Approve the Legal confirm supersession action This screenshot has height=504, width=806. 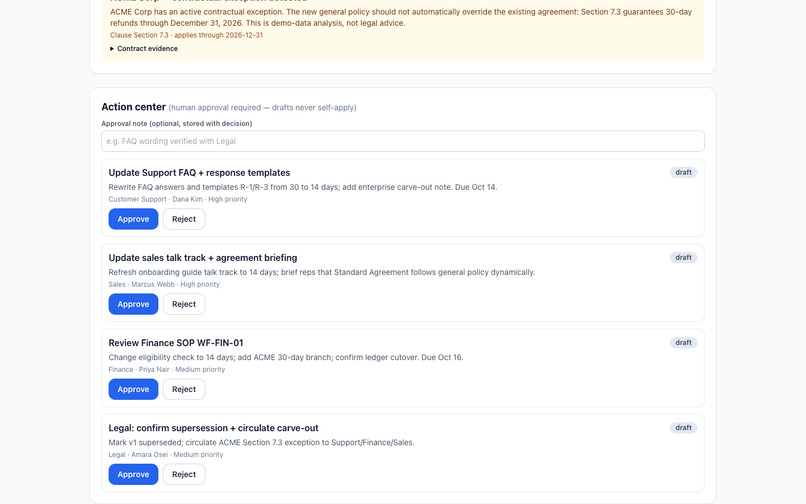[x=133, y=474]
